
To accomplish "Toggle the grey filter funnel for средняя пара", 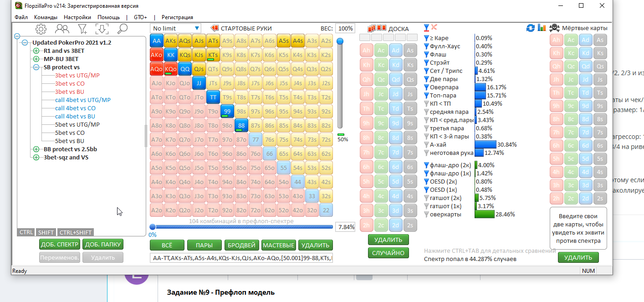I will click(427, 112).
